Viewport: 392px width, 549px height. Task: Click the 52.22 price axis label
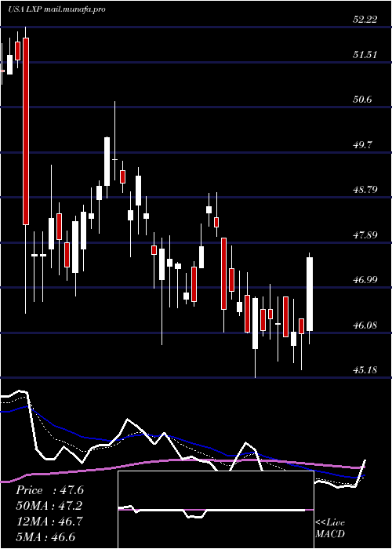coord(365,20)
